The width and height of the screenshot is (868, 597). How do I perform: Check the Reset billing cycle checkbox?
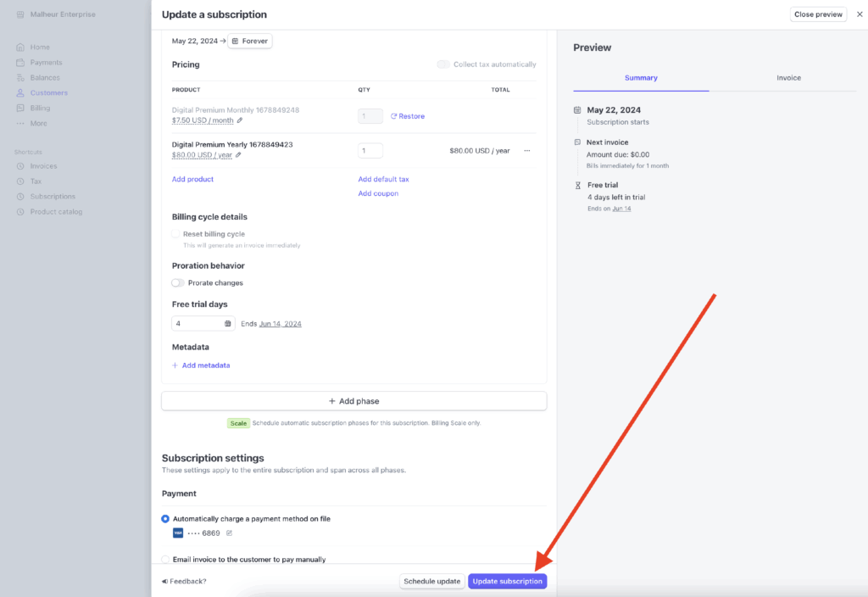tap(175, 234)
